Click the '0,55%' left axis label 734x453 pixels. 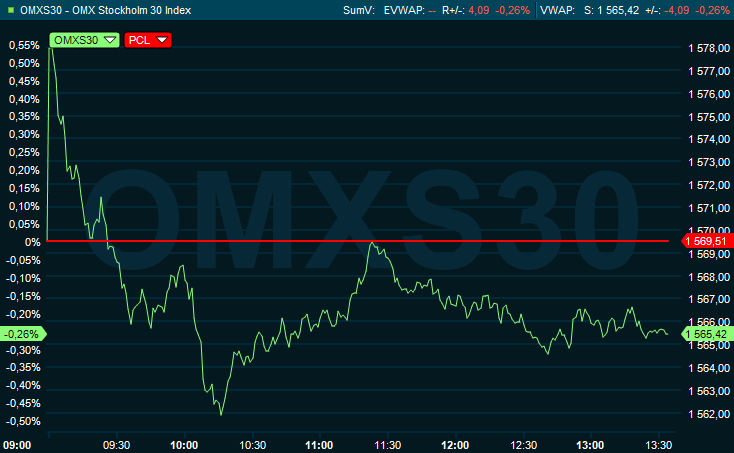point(24,45)
